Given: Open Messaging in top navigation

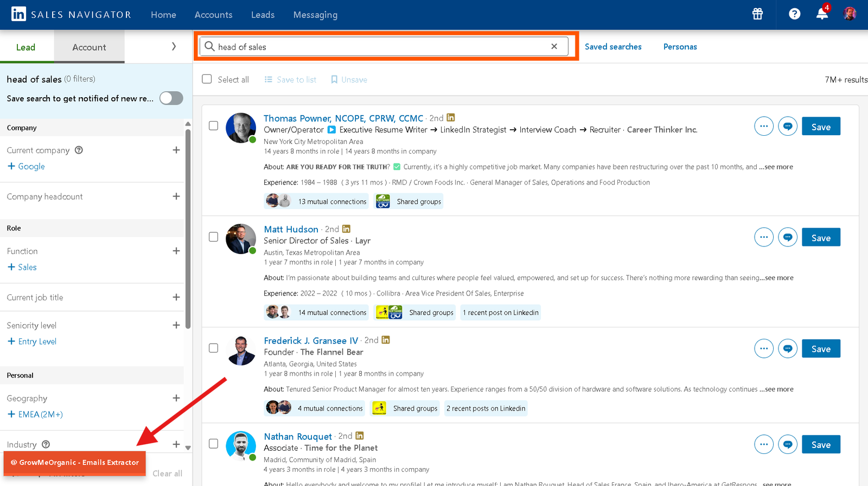Looking at the screenshot, I should point(315,15).
